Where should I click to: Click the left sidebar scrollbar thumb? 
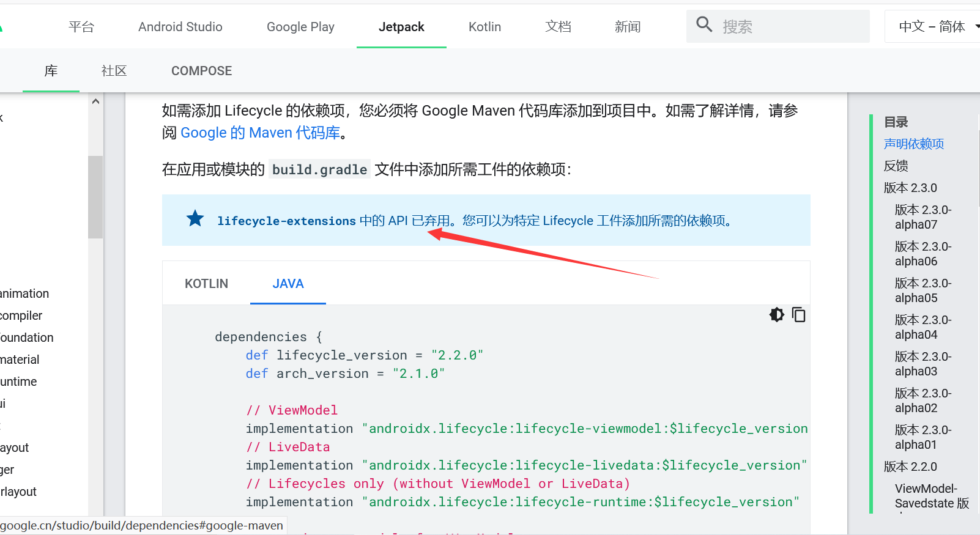coord(95,197)
